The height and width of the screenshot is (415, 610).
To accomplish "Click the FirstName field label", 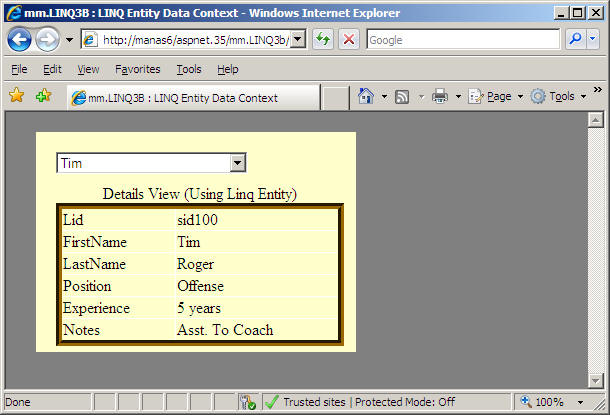I will (x=95, y=242).
